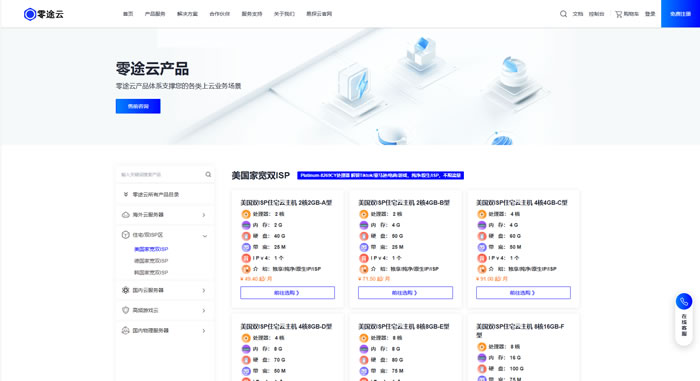This screenshot has width=700, height=381.
Task: Expand the 国内云服务器 chevron
Action: pyautogui.click(x=204, y=290)
